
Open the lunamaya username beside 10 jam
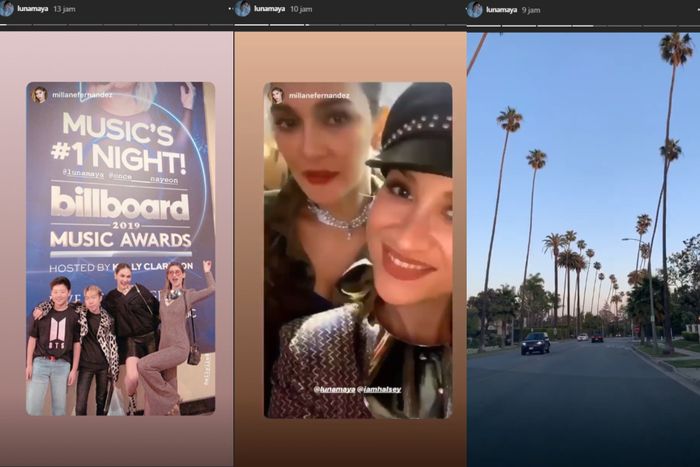267,9
